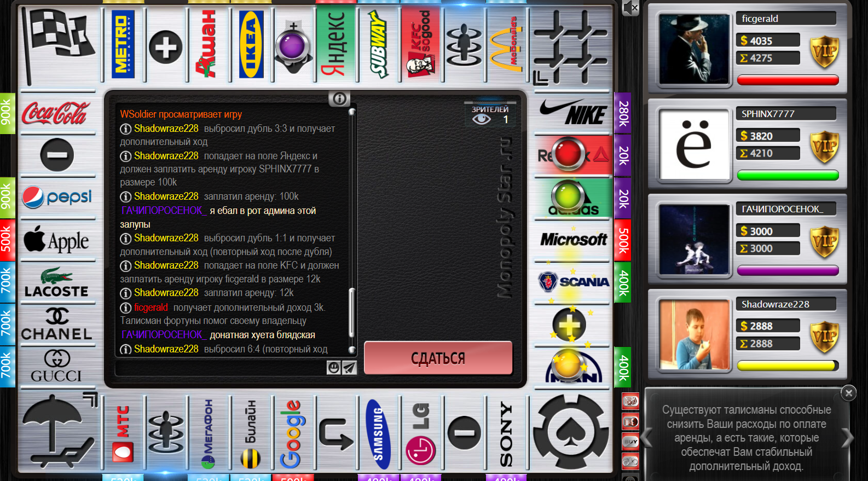Click the top-row plus bonus cell
The image size is (868, 481).
(166, 46)
